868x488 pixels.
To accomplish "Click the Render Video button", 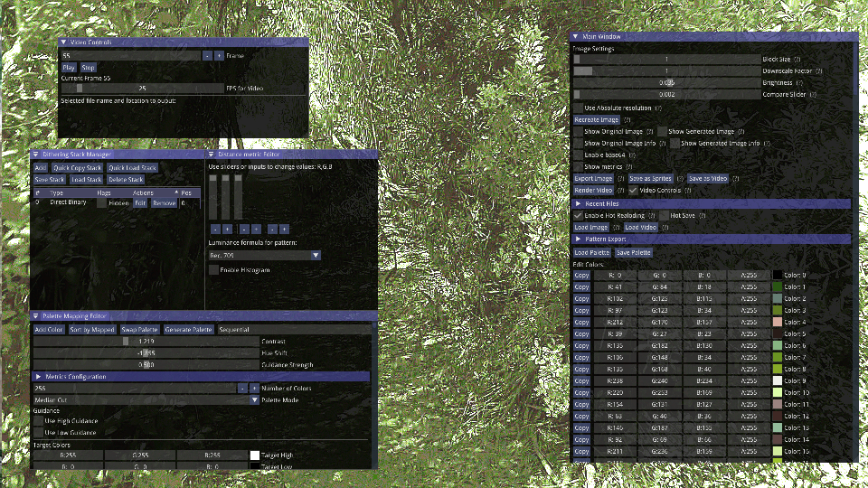I will [x=593, y=190].
